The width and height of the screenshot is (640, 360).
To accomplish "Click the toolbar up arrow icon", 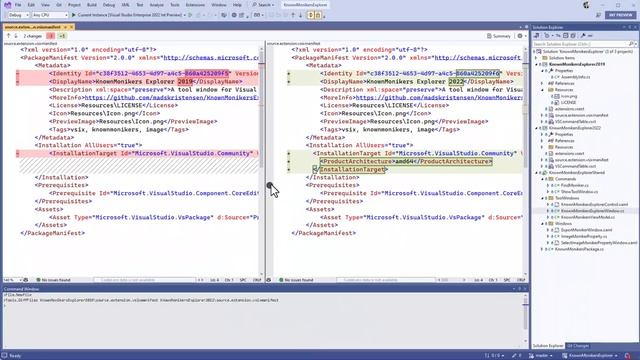I will click(x=293, y=15).
